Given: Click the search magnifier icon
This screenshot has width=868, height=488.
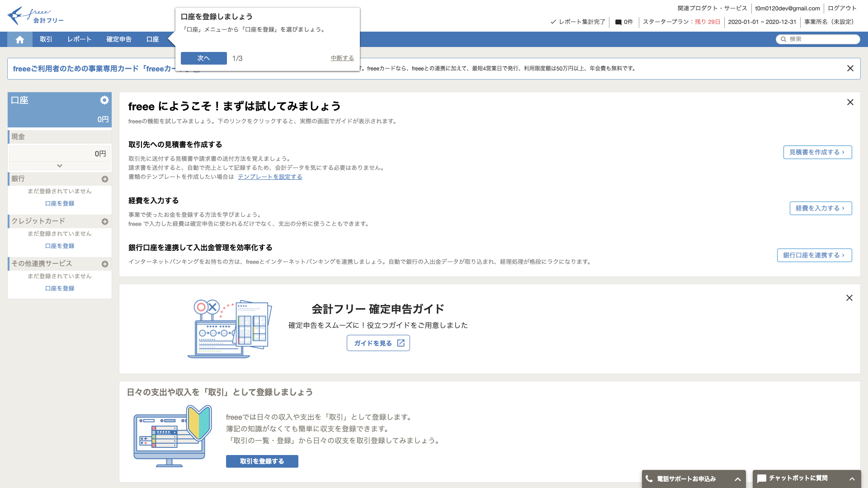Looking at the screenshot, I should coord(783,39).
